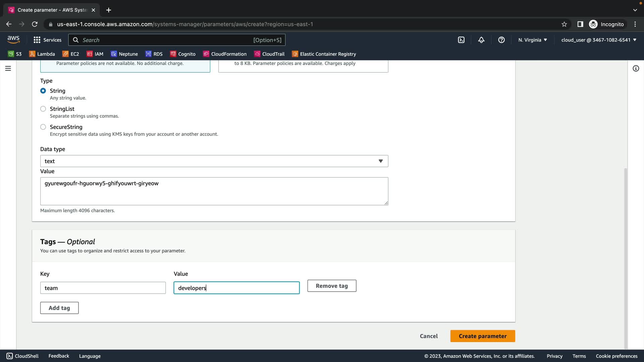
Task: Open the CloudShell icon in top navigation
Action: [x=461, y=40]
